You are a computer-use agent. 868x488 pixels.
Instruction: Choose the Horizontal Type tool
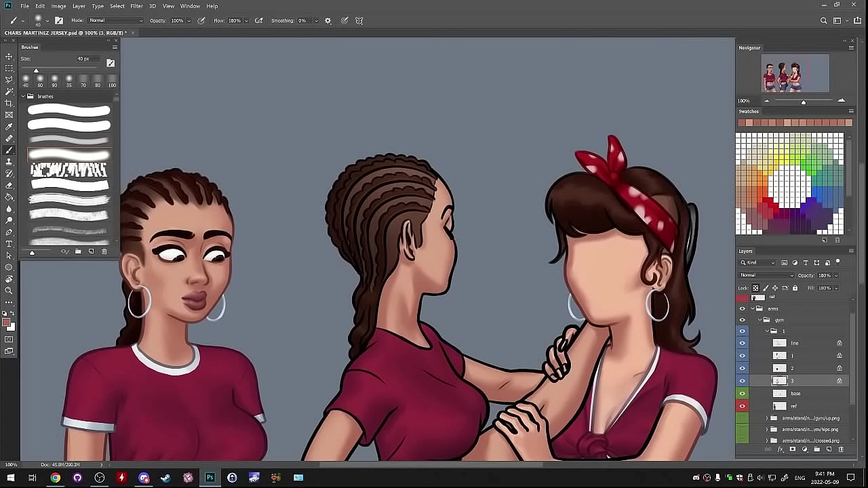point(9,244)
